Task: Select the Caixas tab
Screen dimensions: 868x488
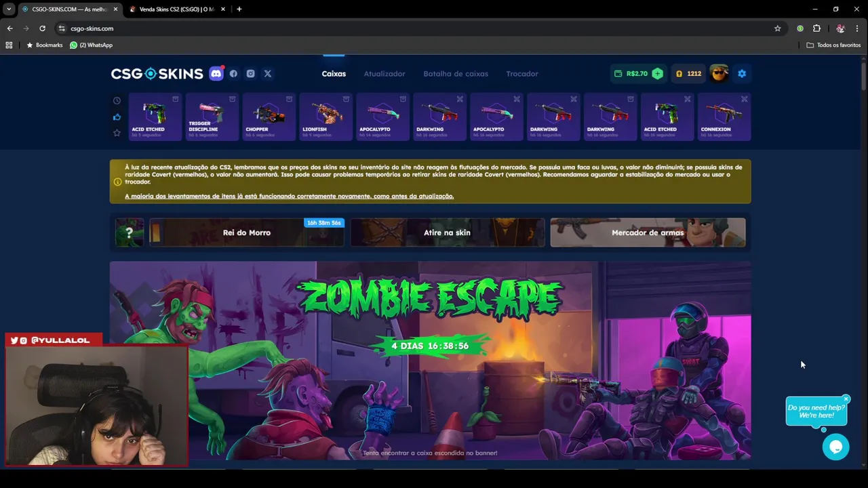Action: click(334, 73)
